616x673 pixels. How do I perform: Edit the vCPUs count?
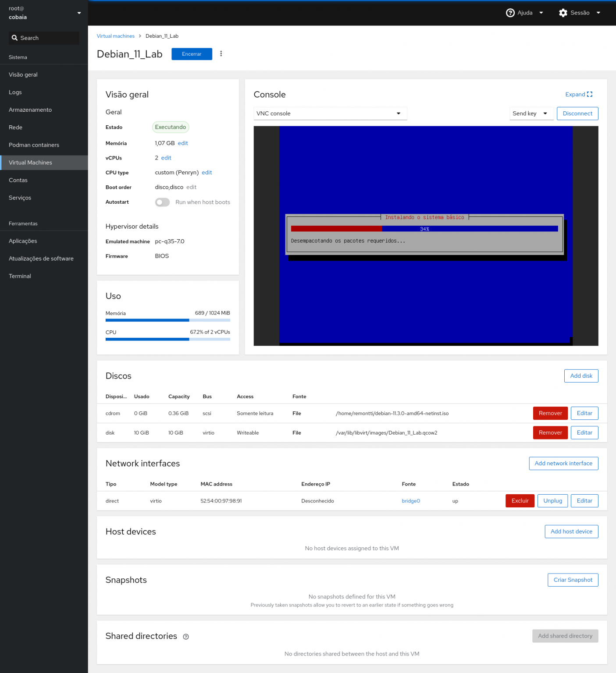click(166, 158)
